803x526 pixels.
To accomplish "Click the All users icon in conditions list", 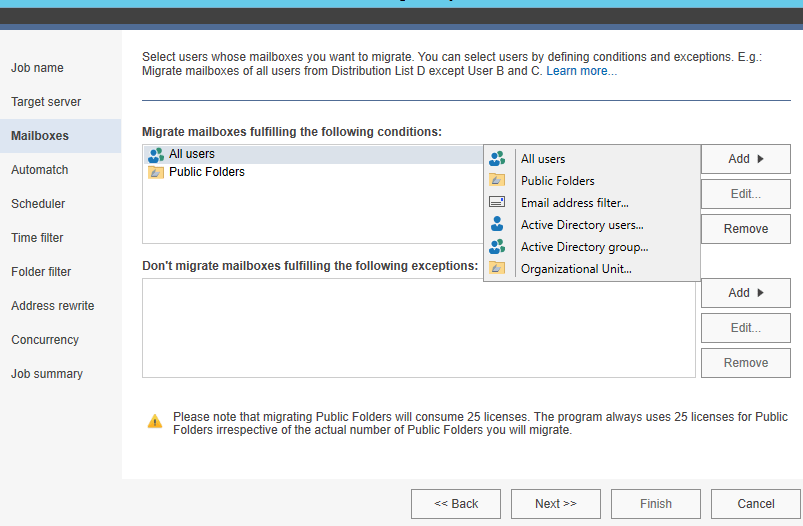I will (x=156, y=154).
